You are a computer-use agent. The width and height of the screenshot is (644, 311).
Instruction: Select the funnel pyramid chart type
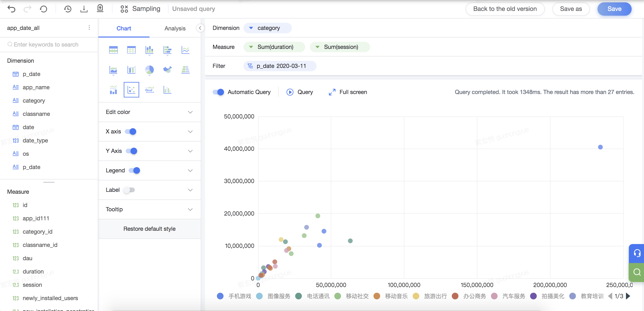point(186,70)
